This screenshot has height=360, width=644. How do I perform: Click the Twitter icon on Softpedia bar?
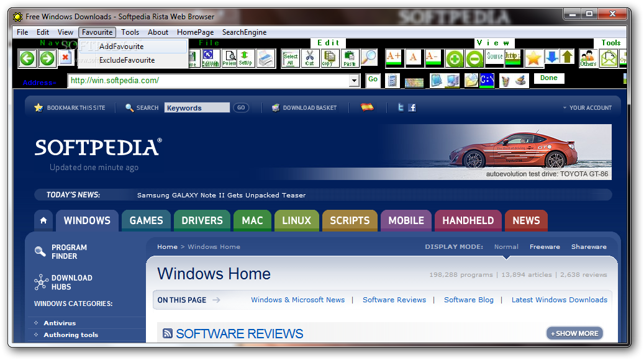click(x=401, y=107)
